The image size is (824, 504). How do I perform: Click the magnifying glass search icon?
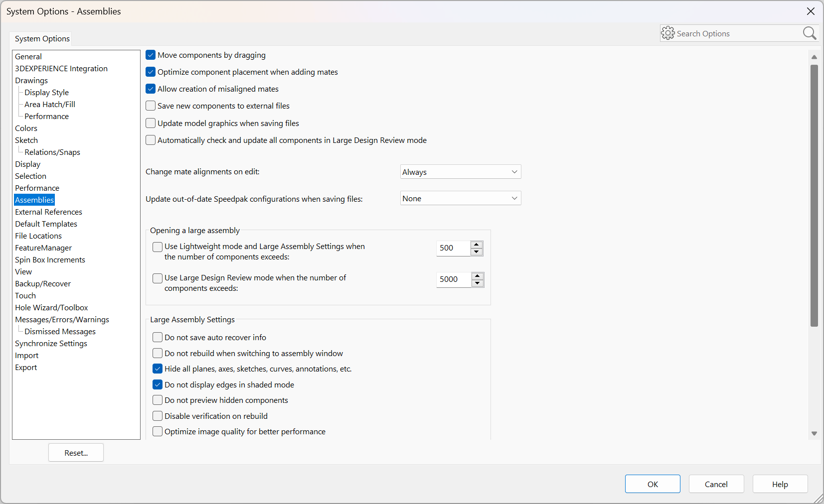810,33
